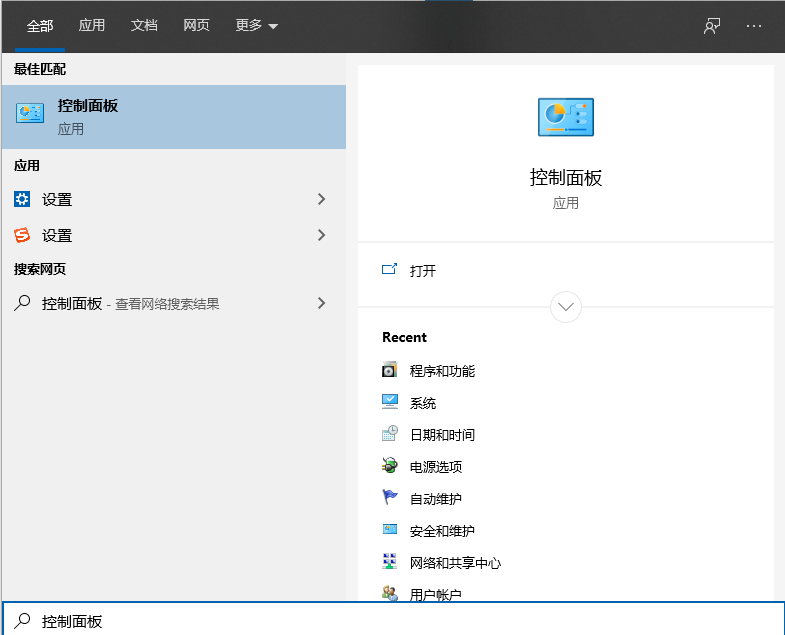Viewport: 785px width, 635px height.
Task: Click the 用户帐户 users icon
Action: [389, 593]
